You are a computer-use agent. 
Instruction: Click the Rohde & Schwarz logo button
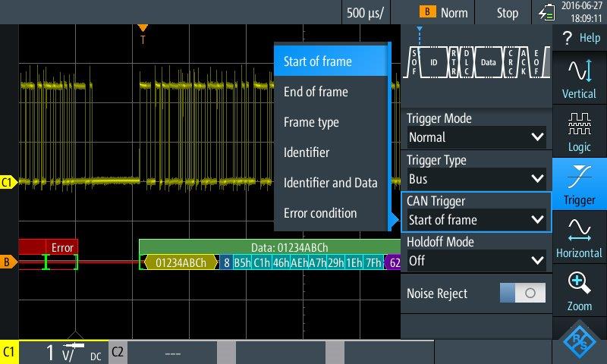(x=579, y=342)
